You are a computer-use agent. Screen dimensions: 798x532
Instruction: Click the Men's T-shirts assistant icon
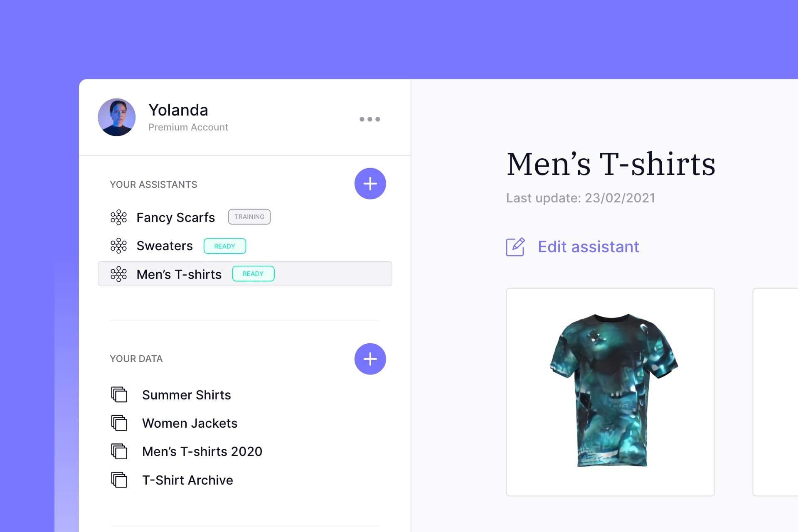pos(119,274)
